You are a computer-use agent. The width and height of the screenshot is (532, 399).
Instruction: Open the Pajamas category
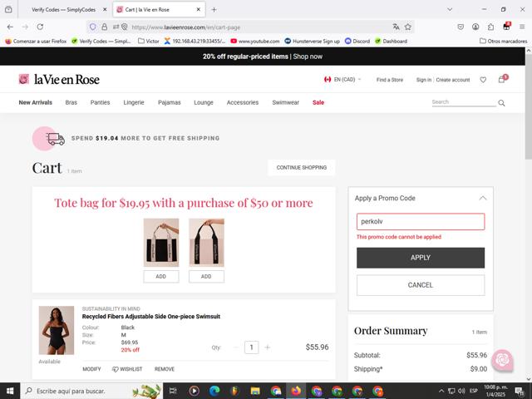[170, 102]
